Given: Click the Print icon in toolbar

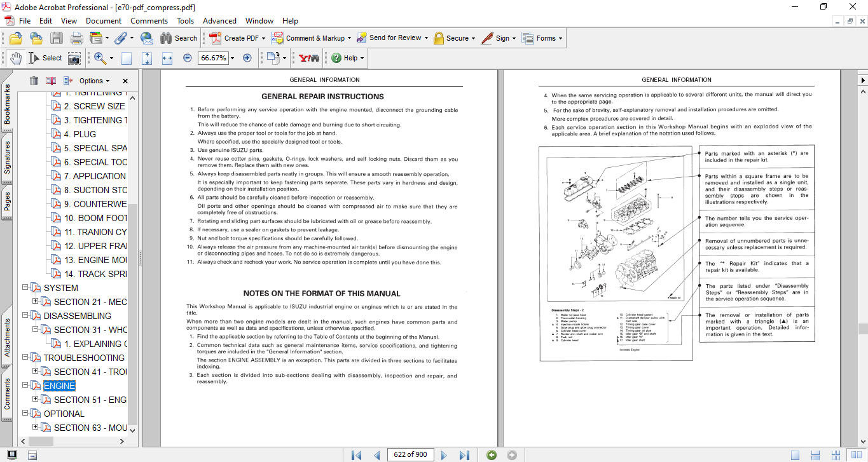Looking at the screenshot, I should [x=76, y=38].
